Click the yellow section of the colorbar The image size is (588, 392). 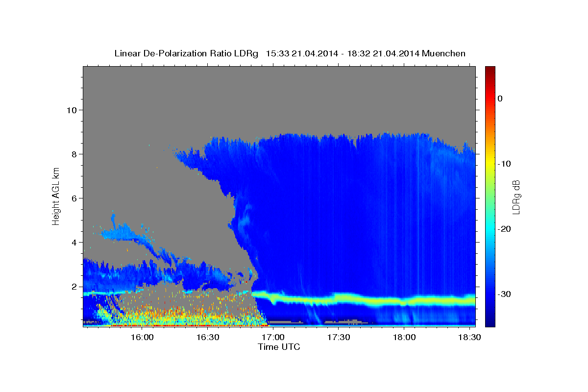tap(490, 164)
